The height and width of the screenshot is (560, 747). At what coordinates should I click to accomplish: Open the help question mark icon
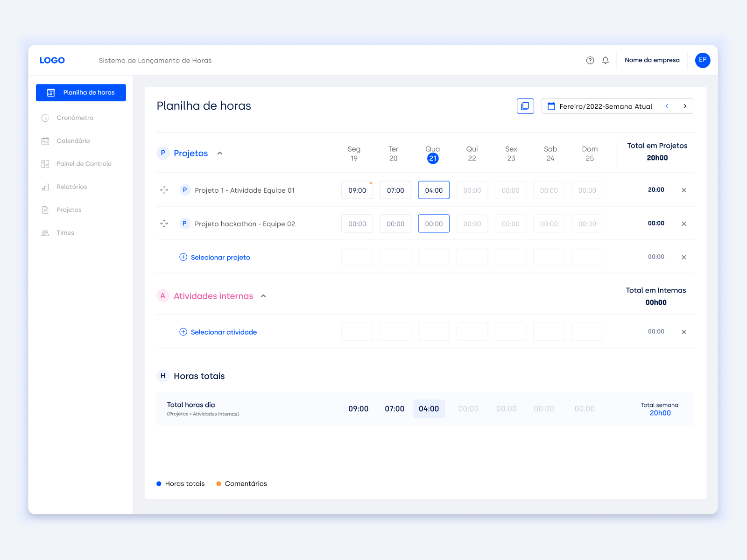pos(590,60)
